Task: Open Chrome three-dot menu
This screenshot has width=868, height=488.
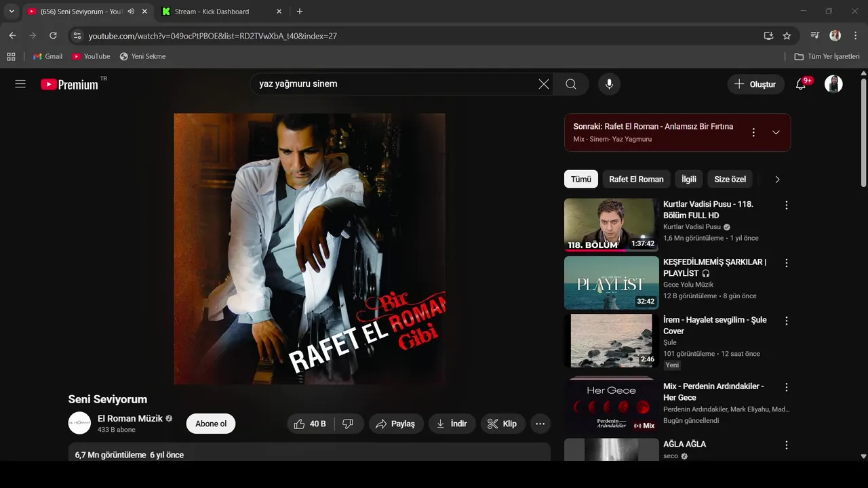Action: point(854,35)
